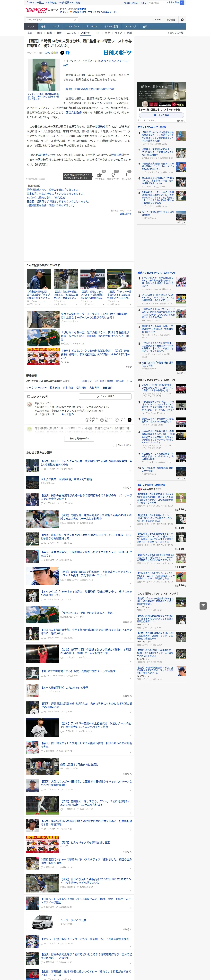Select the 国際 category
The image size is (210, 980).
49,33
